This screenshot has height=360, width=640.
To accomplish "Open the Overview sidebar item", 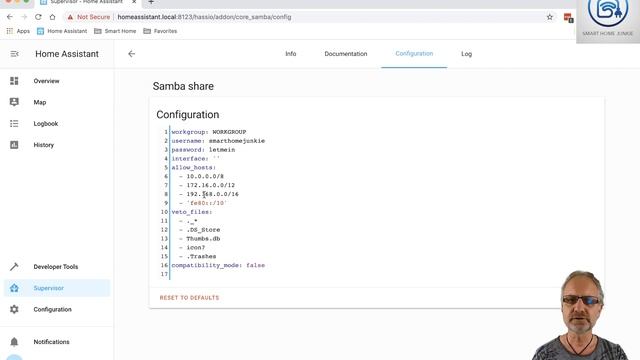I will coord(57,81).
